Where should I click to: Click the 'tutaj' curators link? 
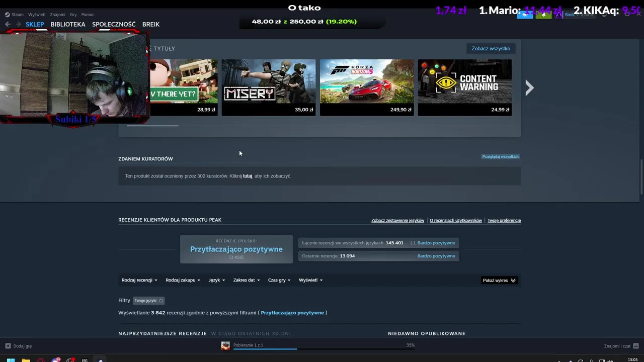tap(248, 176)
